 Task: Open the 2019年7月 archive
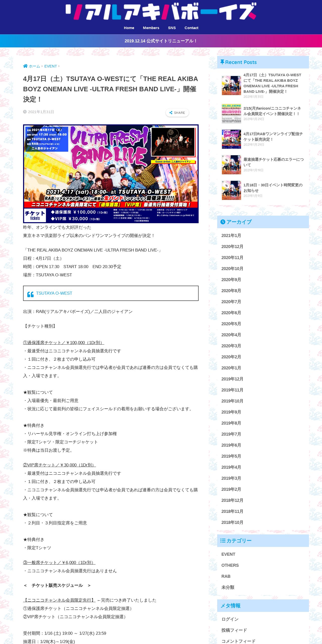point(231,434)
